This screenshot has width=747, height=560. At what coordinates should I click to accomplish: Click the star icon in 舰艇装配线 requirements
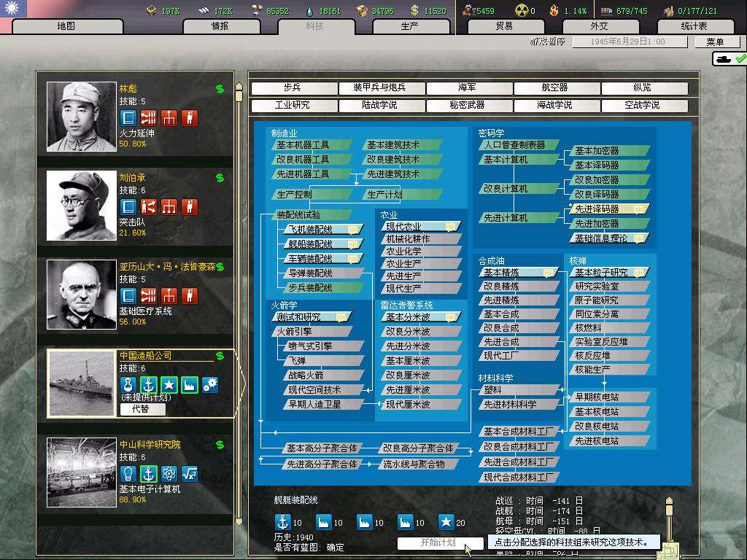pyautogui.click(x=446, y=522)
